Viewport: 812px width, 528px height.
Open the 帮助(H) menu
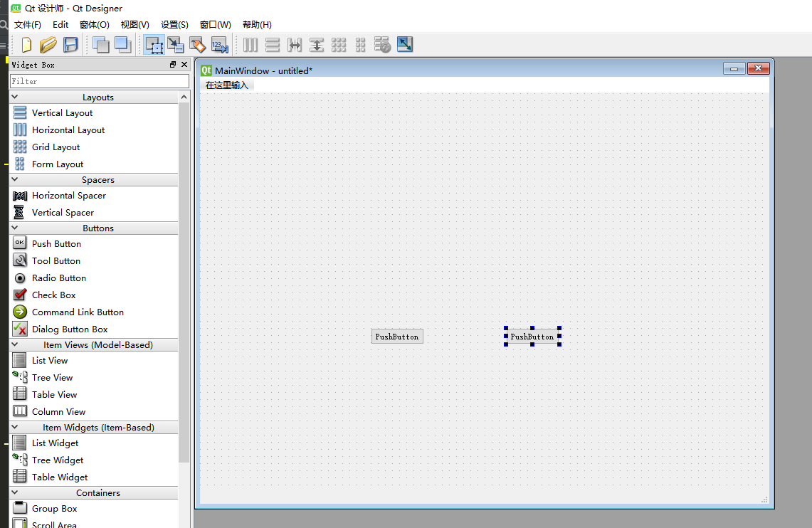(x=258, y=25)
